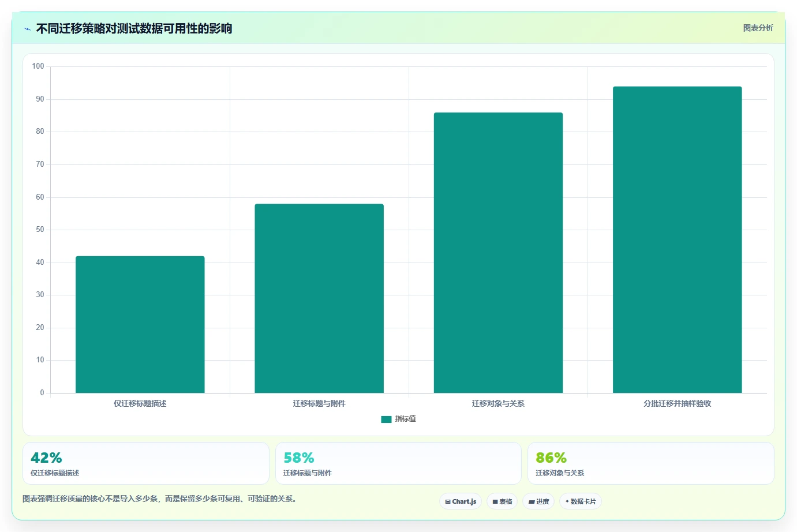
Task: Click the chart title 不同迁移策略对测试数据可用性的影响
Action: tap(134, 29)
